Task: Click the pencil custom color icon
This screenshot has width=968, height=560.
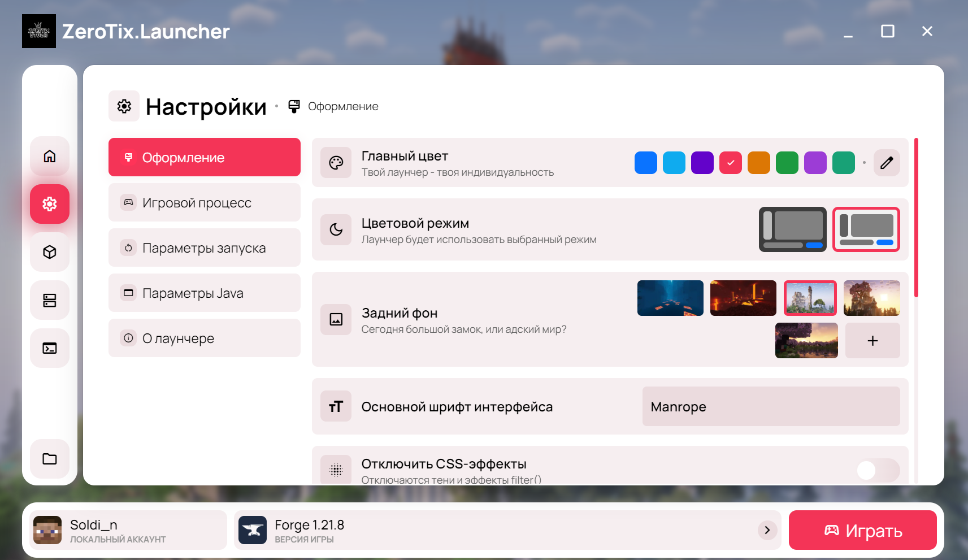Action: tap(887, 163)
